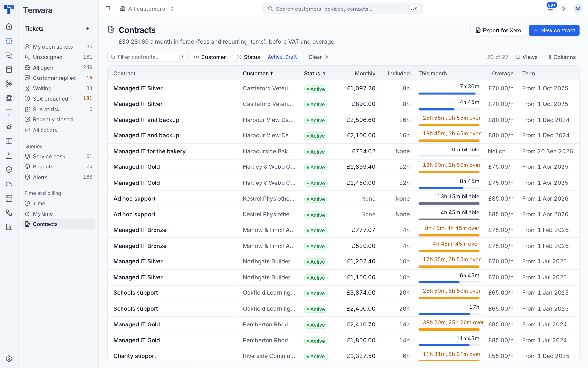Focus the Filter contracts input field
The image size is (588, 368).
click(147, 57)
